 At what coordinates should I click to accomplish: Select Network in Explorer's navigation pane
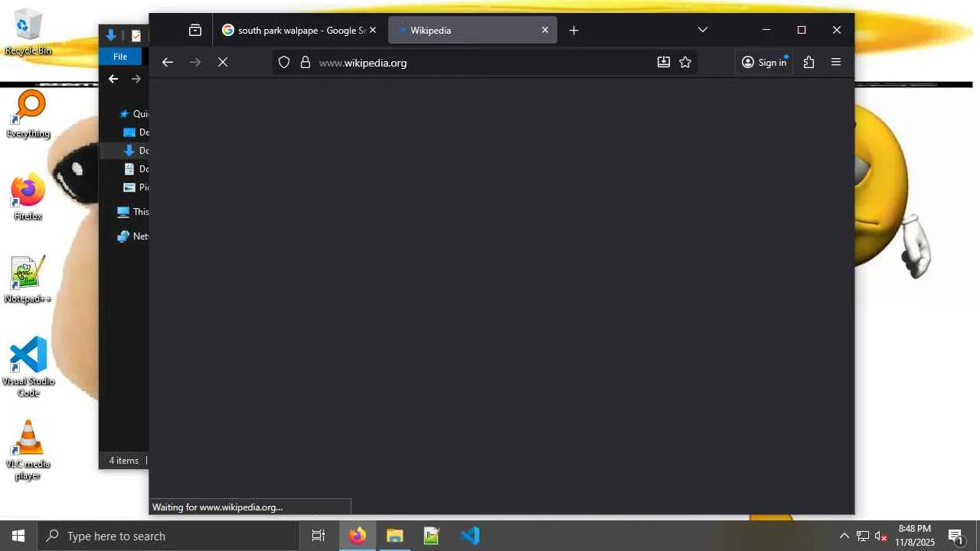pyautogui.click(x=132, y=236)
